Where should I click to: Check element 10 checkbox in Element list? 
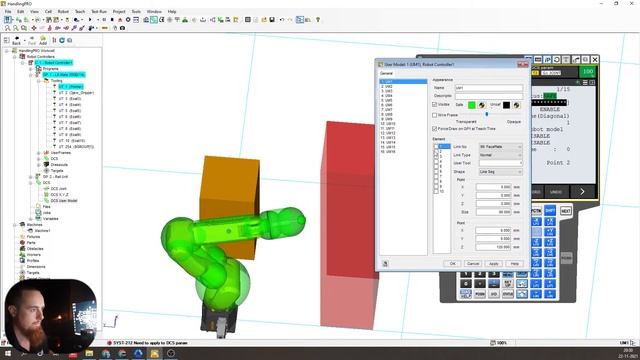tap(436, 191)
